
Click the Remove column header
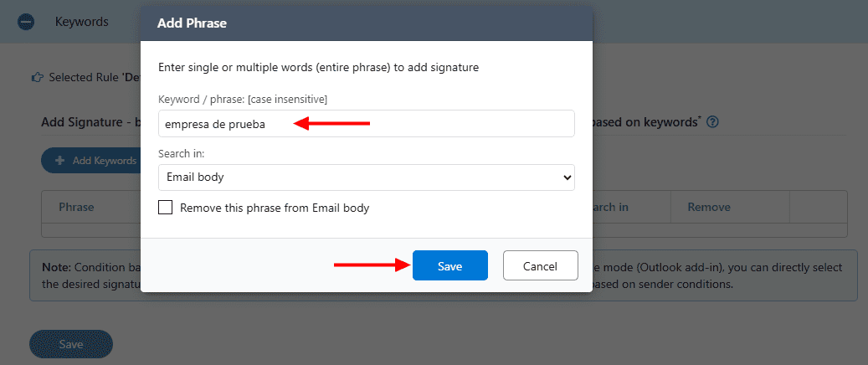[708, 207]
